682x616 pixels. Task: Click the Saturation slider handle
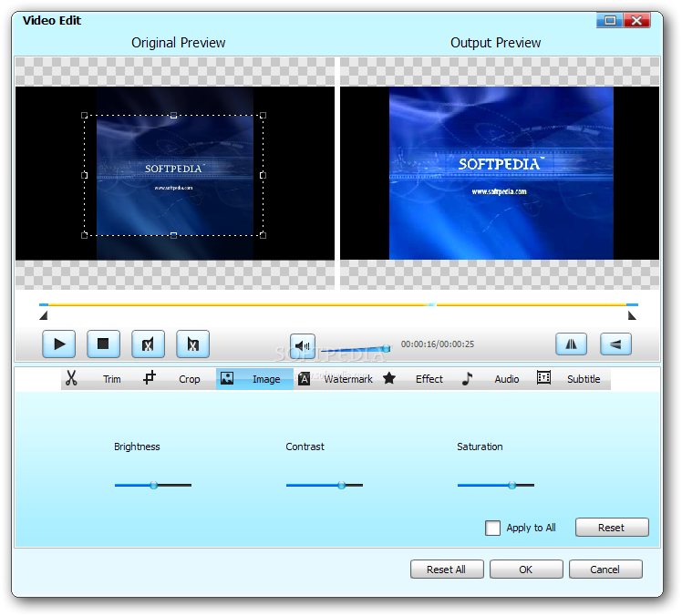pyautogui.click(x=512, y=485)
